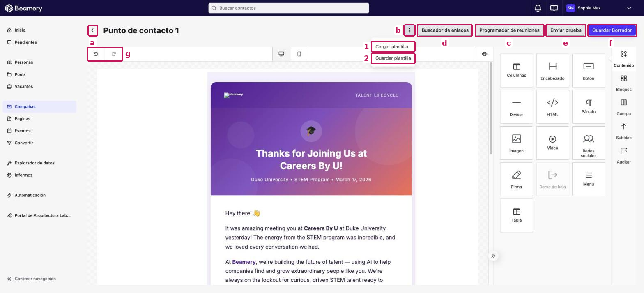Click the notifications bell icon

tap(538, 8)
